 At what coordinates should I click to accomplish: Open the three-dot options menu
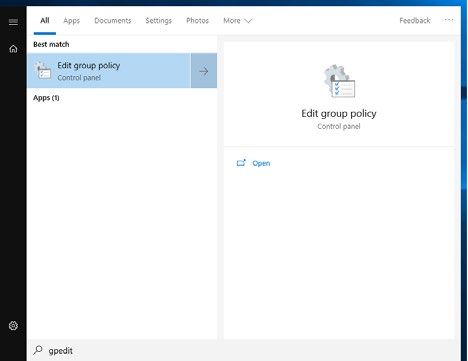click(449, 20)
